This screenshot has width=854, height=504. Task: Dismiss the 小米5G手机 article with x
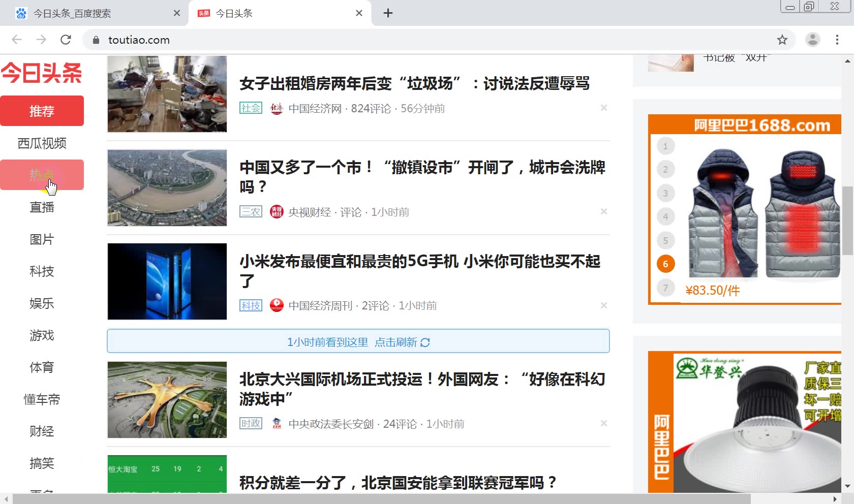click(604, 305)
